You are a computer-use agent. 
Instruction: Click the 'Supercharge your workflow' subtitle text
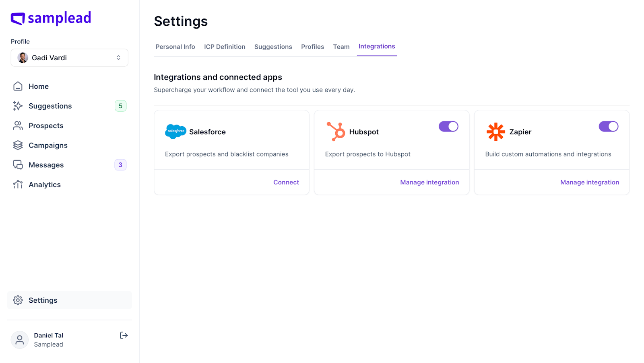(254, 90)
